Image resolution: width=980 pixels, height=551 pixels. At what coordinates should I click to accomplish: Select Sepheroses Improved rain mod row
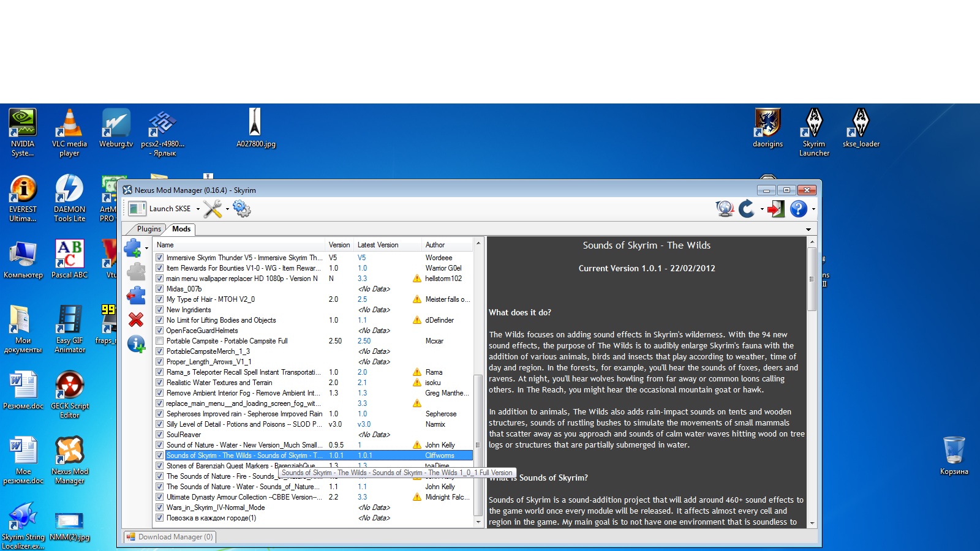coord(313,414)
